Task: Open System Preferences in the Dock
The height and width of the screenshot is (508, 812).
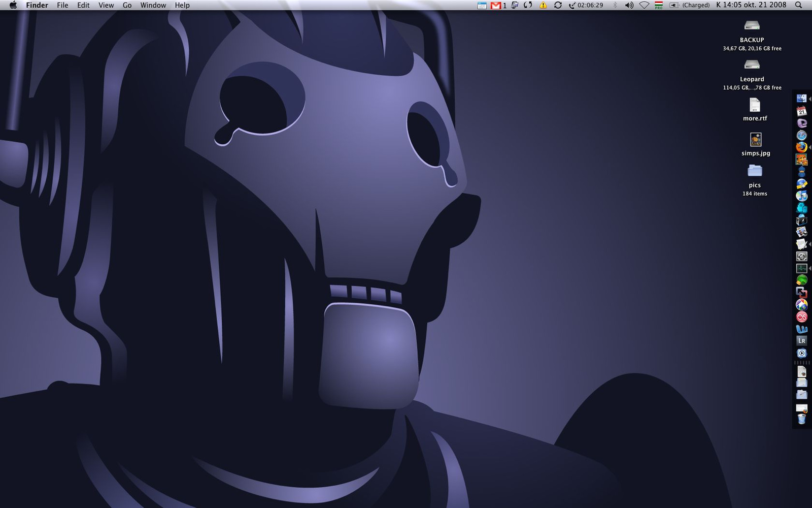Action: [x=802, y=257]
